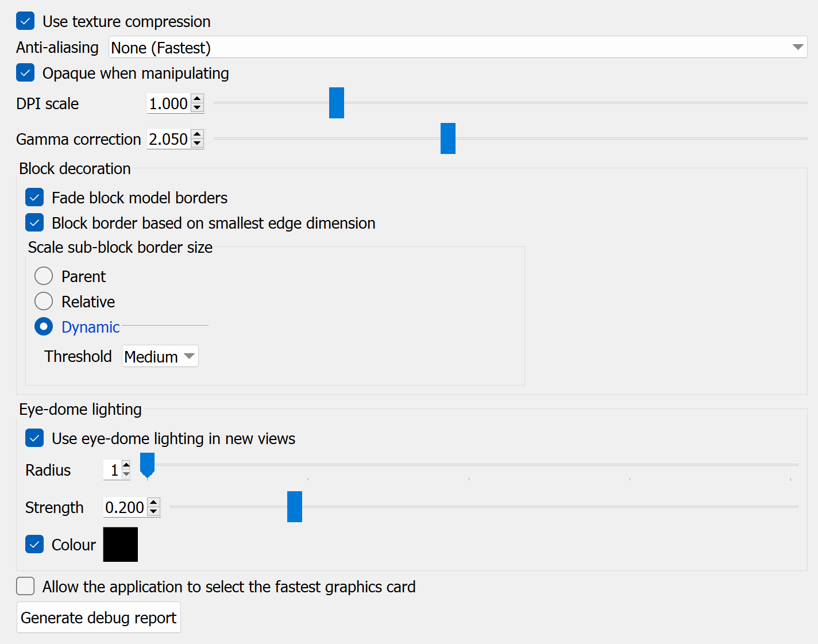Open the Anti-aliasing dropdown
This screenshot has width=818, height=644.
458,47
